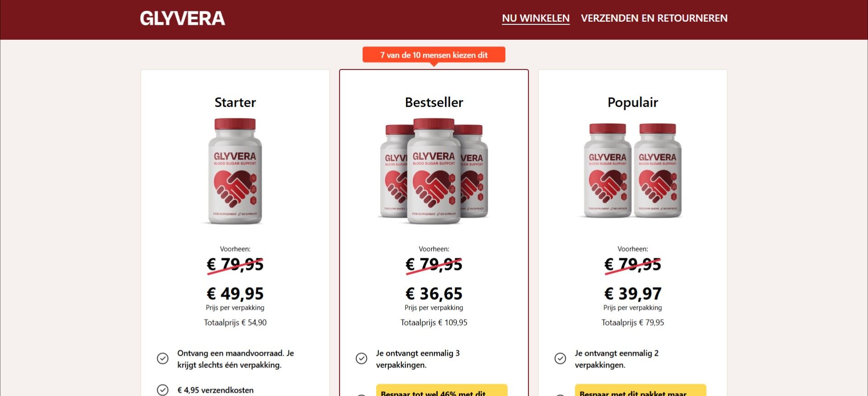Click the Starter price € 49,95

click(x=235, y=294)
